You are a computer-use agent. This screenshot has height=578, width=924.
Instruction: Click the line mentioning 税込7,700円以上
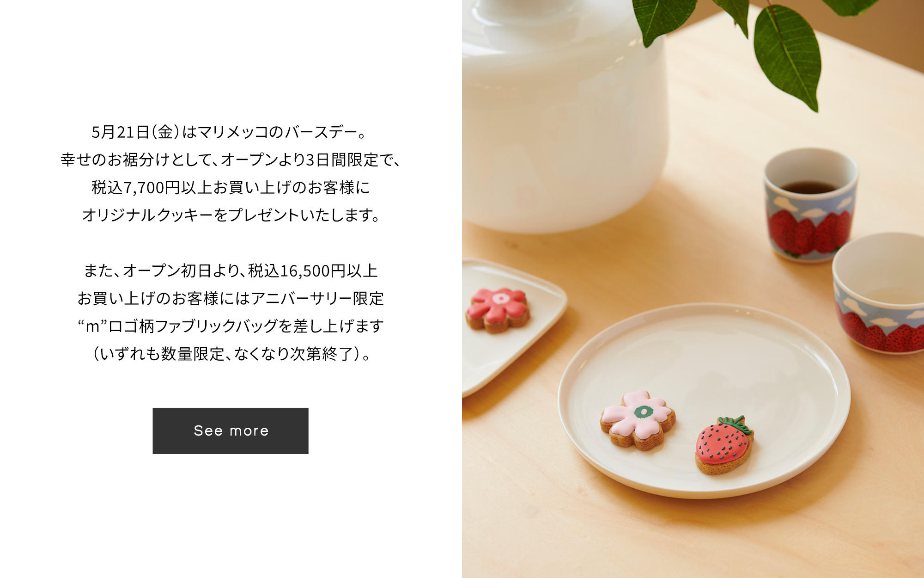pyautogui.click(x=230, y=188)
